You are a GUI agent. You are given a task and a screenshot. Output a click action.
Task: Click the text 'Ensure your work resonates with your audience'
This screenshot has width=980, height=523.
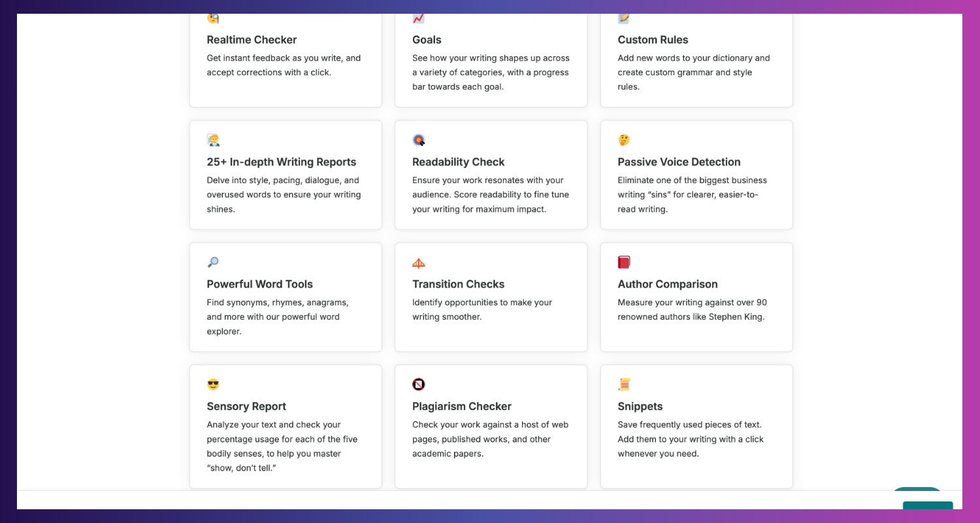pyautogui.click(x=488, y=188)
